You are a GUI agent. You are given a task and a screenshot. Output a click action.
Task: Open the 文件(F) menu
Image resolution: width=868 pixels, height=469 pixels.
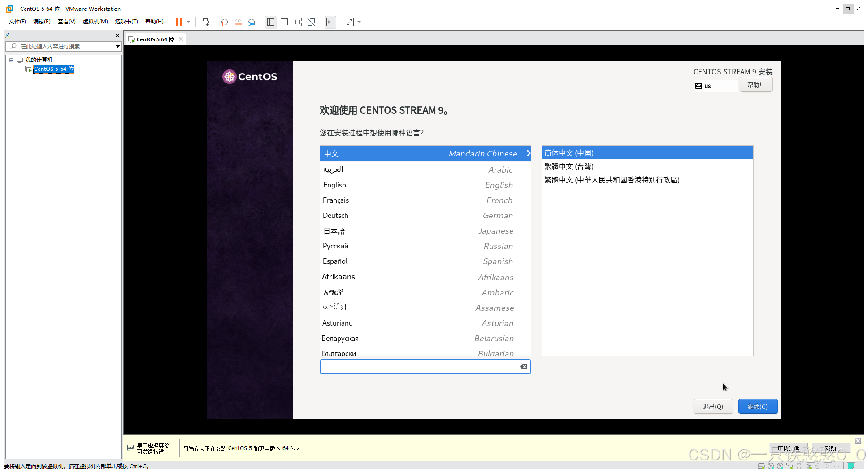pyautogui.click(x=17, y=22)
